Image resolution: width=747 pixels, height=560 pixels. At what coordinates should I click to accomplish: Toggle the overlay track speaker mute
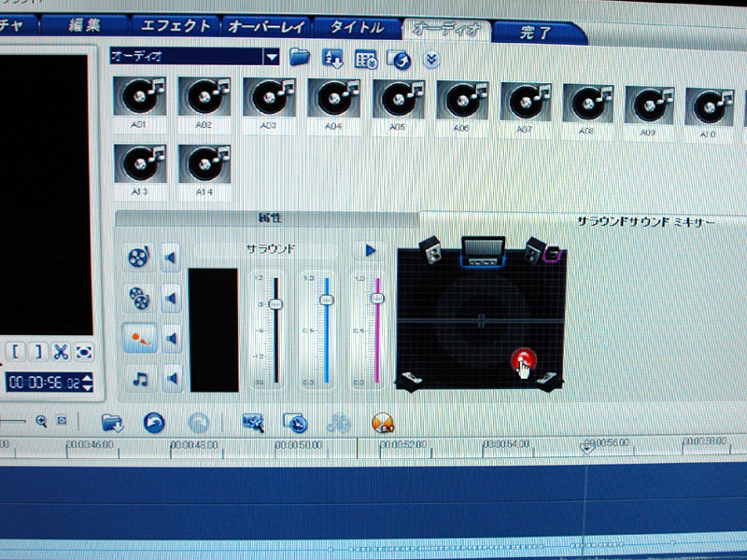171,299
